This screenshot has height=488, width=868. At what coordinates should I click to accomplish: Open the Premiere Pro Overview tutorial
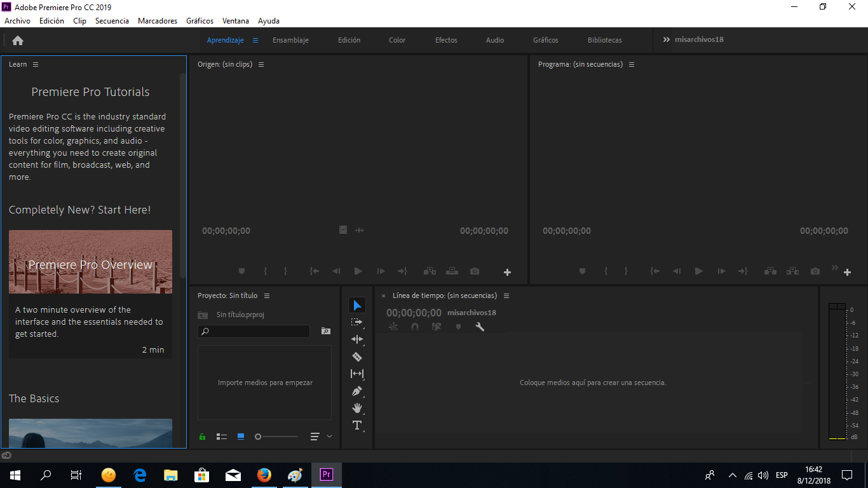tap(90, 262)
